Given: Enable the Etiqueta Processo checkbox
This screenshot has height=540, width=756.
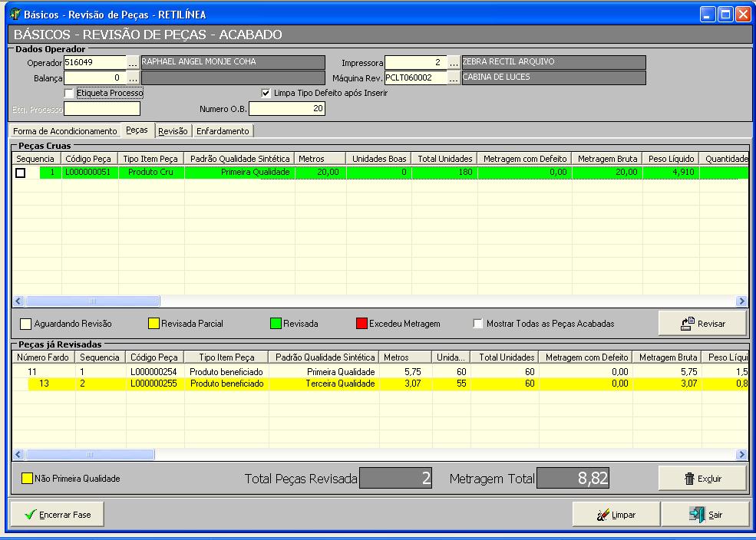Looking at the screenshot, I should click(x=70, y=94).
